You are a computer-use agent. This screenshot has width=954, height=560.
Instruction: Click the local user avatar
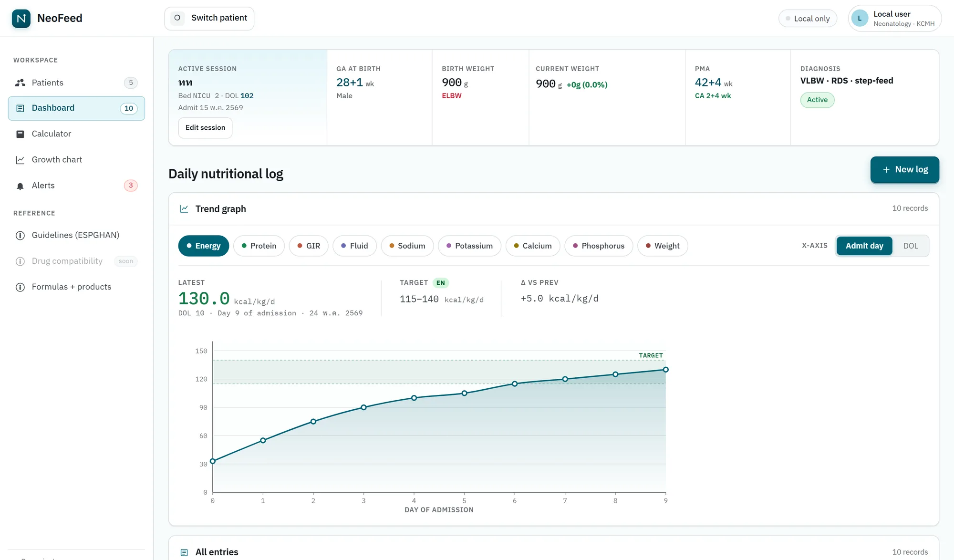click(860, 18)
